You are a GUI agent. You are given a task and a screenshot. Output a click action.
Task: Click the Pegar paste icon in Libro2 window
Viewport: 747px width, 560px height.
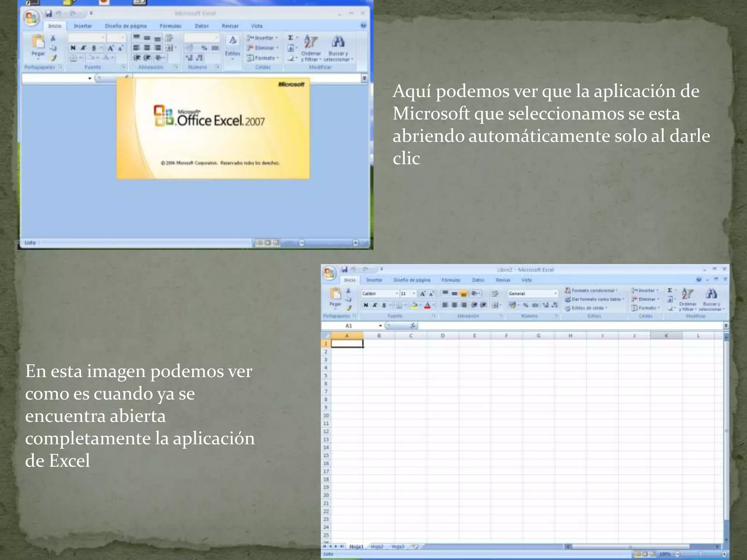[x=335, y=294]
